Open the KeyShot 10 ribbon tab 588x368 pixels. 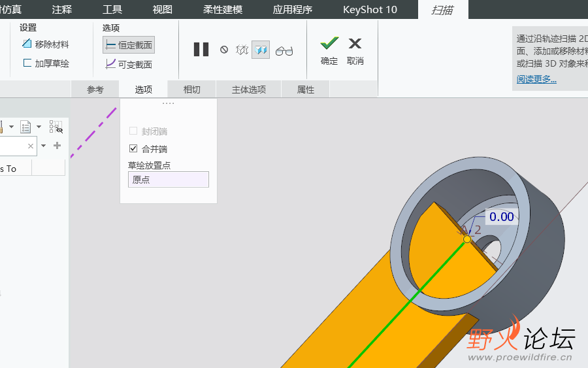pos(370,9)
